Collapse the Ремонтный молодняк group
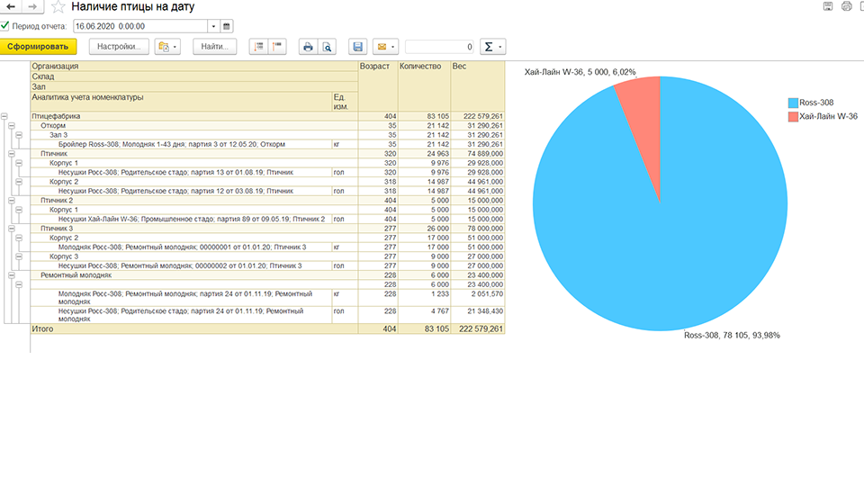Screen dimensions: 864x504 pyautogui.click(x=12, y=275)
